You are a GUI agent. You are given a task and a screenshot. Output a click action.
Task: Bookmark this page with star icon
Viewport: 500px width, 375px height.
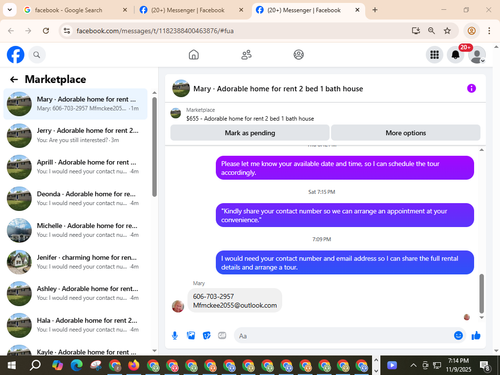[x=447, y=31]
